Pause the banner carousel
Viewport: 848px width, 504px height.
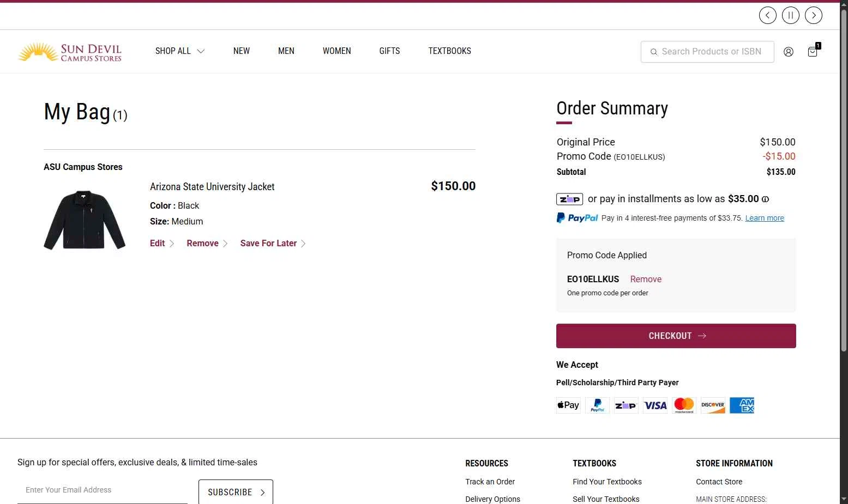tap(790, 15)
